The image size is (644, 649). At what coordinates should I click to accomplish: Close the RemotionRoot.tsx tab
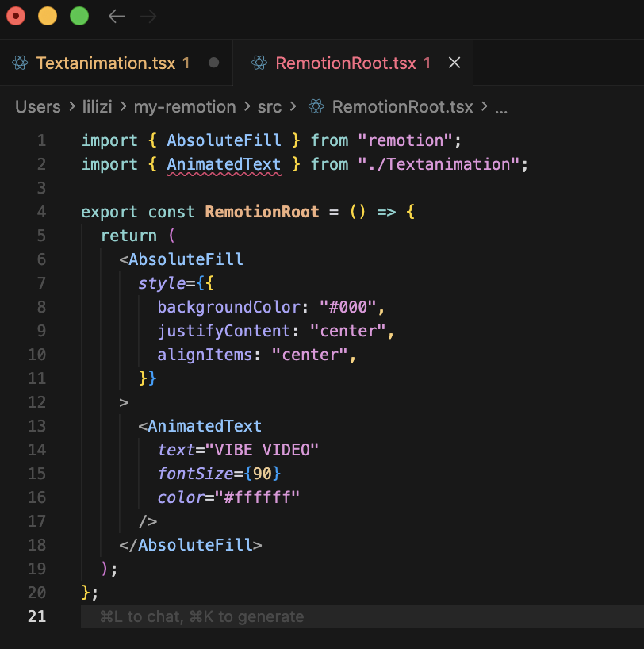[x=454, y=63]
